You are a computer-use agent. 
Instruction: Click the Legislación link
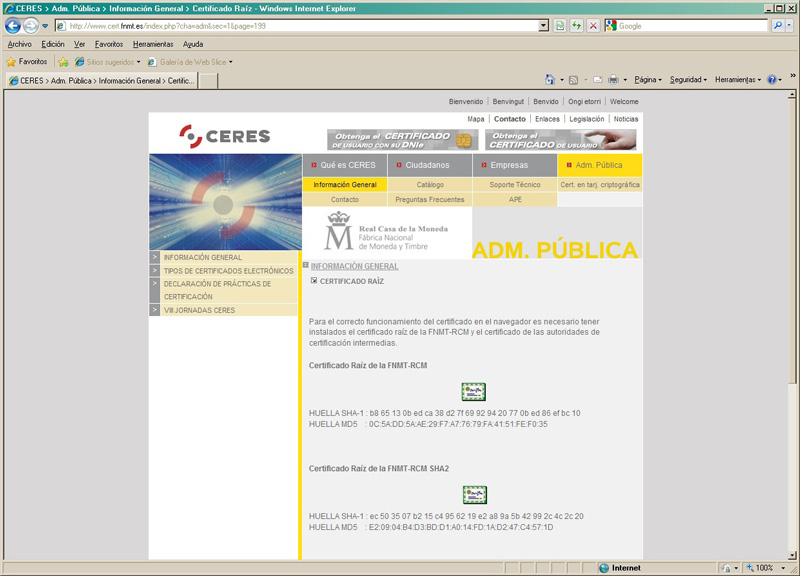tap(587, 119)
